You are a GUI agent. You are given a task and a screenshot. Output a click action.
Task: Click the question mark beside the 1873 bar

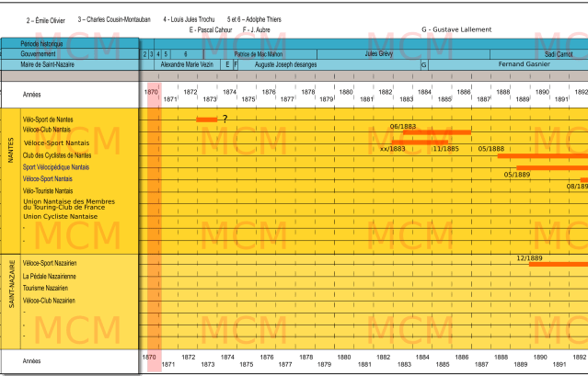coord(225,120)
